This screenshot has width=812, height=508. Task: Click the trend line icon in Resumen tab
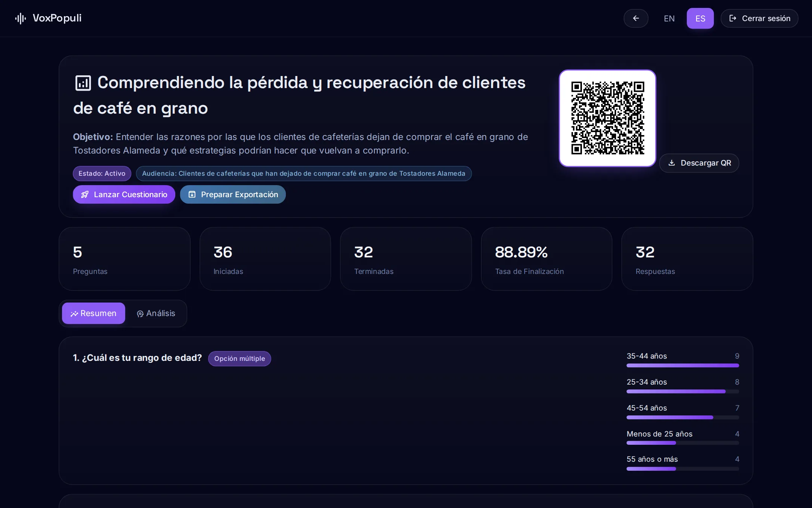coord(74,314)
